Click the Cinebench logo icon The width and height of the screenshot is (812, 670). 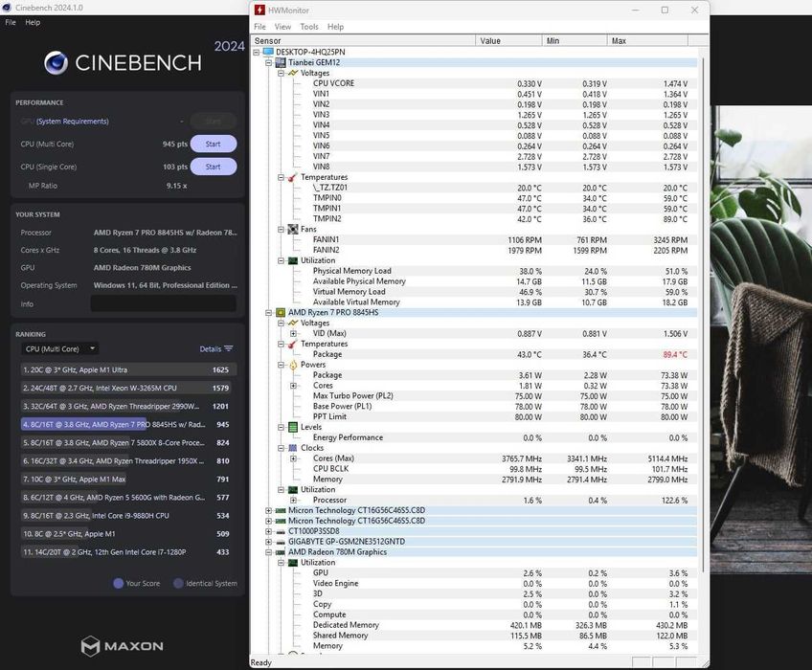coord(56,62)
